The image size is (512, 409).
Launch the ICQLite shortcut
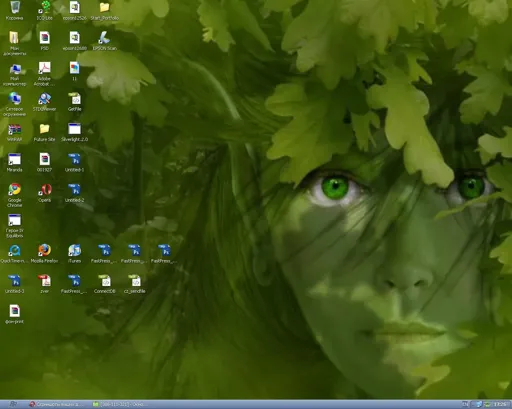(45, 11)
